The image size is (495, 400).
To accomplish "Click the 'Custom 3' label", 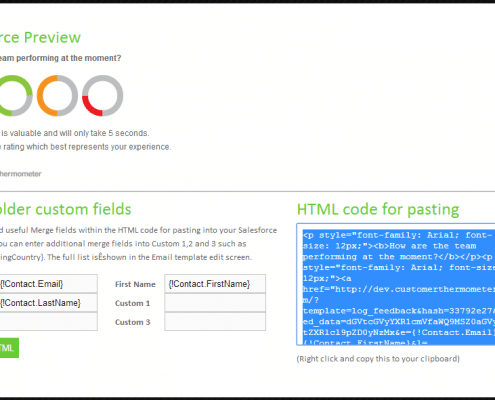I will (x=132, y=322).
